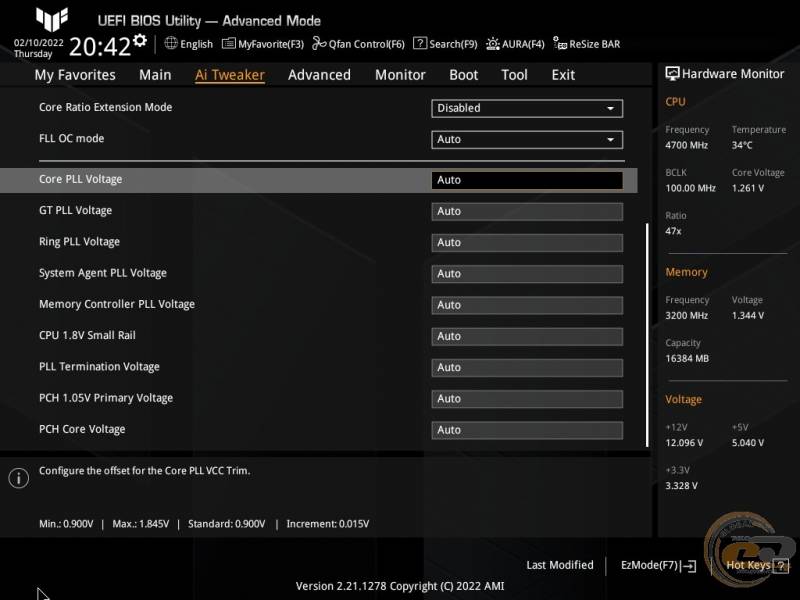Open the Tool tab
800x600 pixels.
[x=514, y=75]
